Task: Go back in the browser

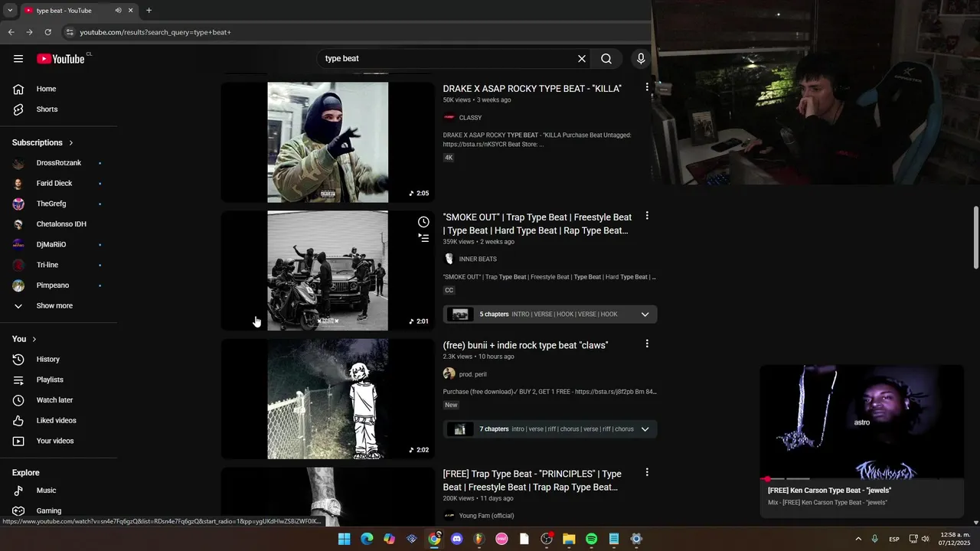Action: (11, 32)
